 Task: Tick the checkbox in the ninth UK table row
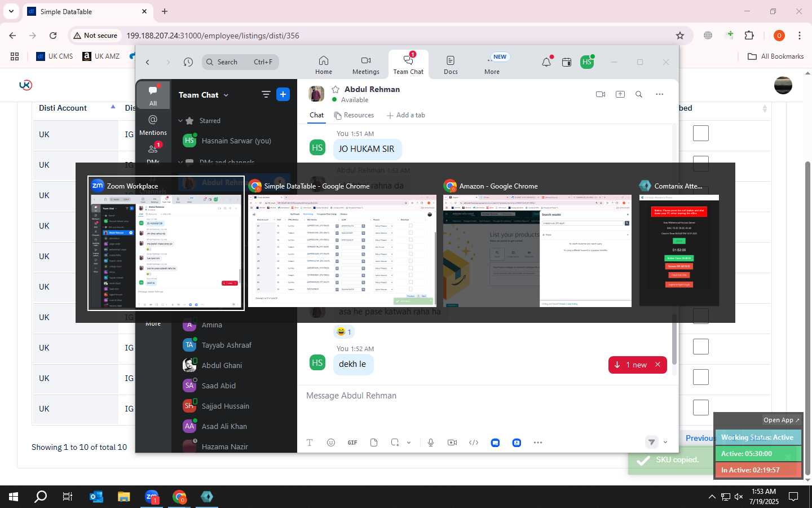(701, 377)
